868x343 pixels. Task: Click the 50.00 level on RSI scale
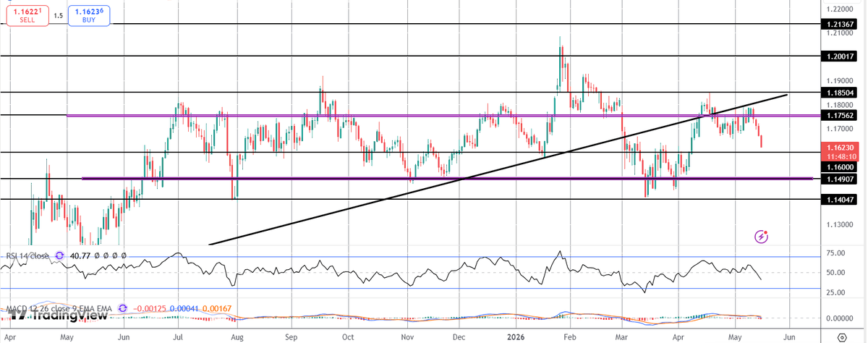[x=836, y=273]
